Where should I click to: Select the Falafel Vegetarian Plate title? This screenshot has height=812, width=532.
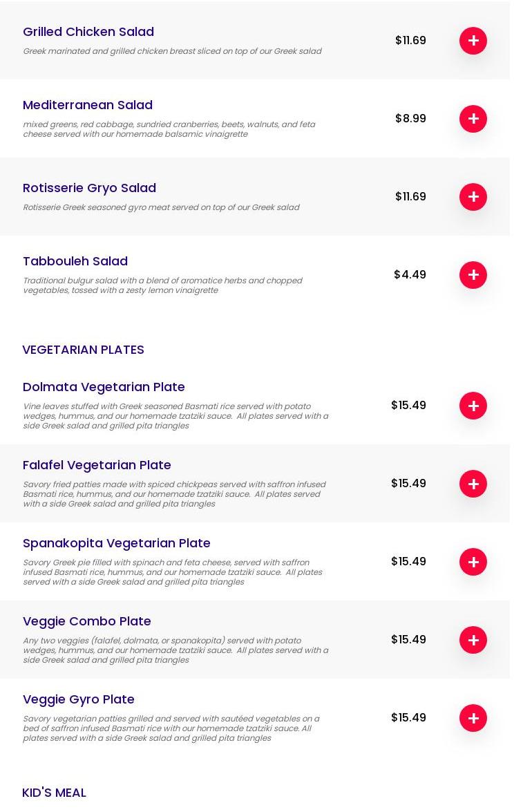[97, 465]
